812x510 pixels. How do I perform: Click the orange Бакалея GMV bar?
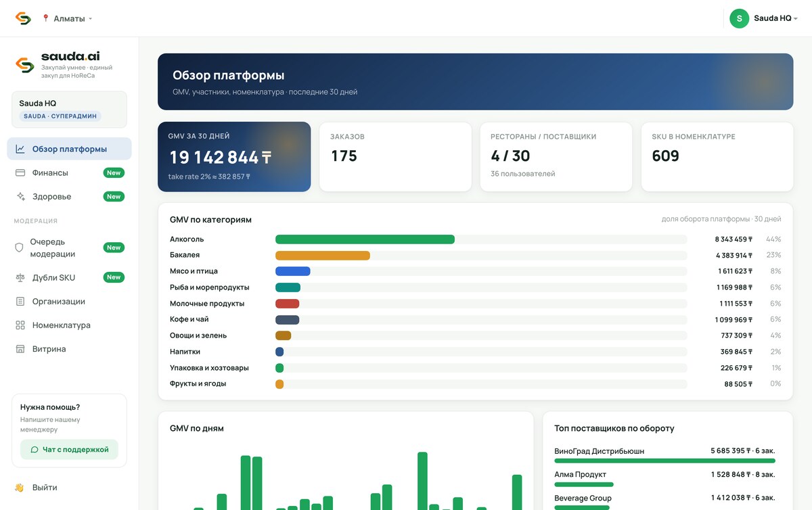point(323,256)
